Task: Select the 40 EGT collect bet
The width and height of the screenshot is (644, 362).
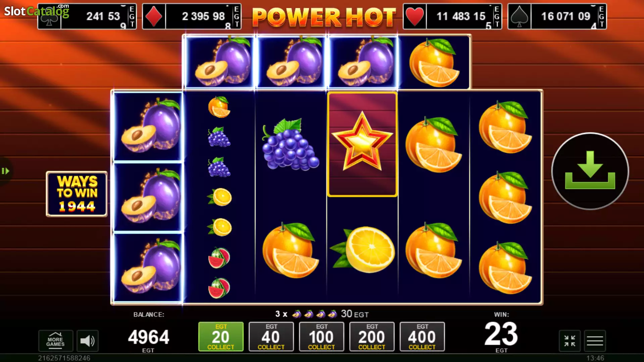Action: pyautogui.click(x=271, y=337)
